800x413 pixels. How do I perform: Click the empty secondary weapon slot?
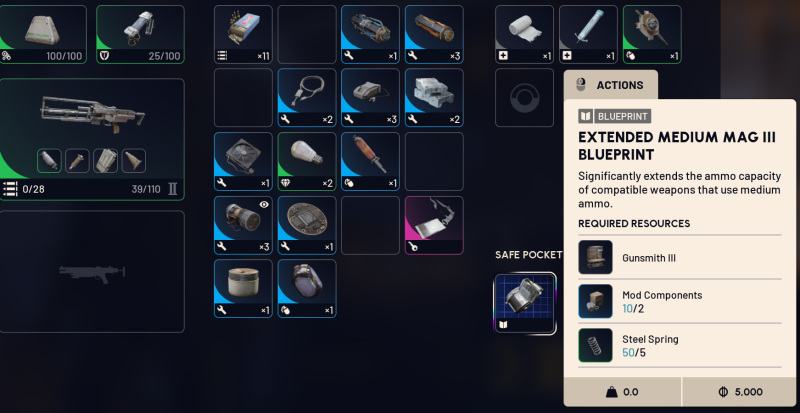[x=92, y=272]
